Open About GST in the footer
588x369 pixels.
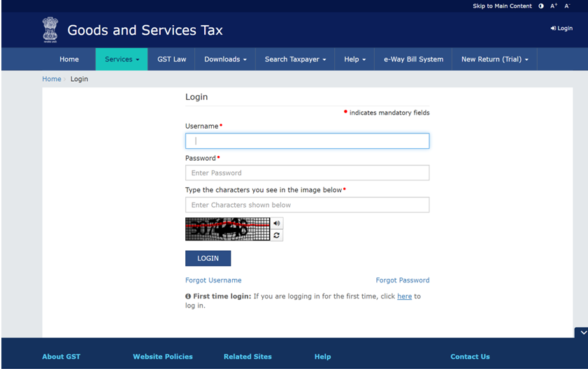click(x=61, y=356)
